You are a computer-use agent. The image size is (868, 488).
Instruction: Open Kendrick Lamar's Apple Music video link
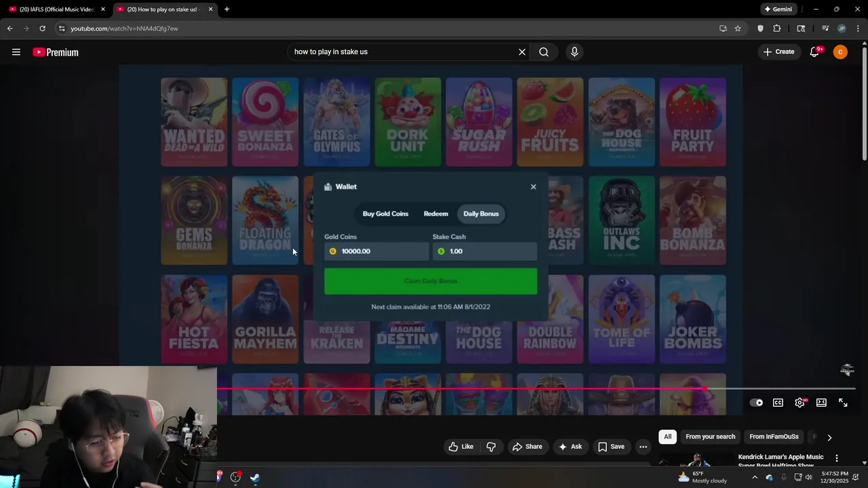781,461
